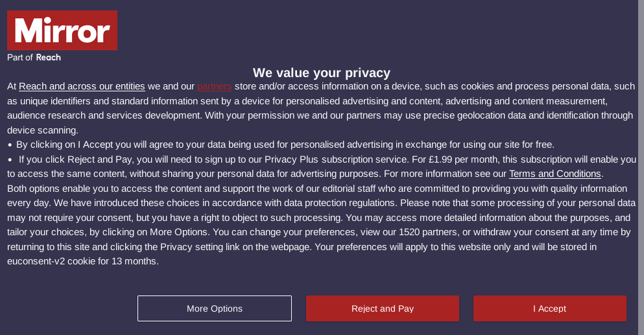This screenshot has width=644, height=335.
Task: Confirm consent with the I Accept button
Action: tap(549, 308)
